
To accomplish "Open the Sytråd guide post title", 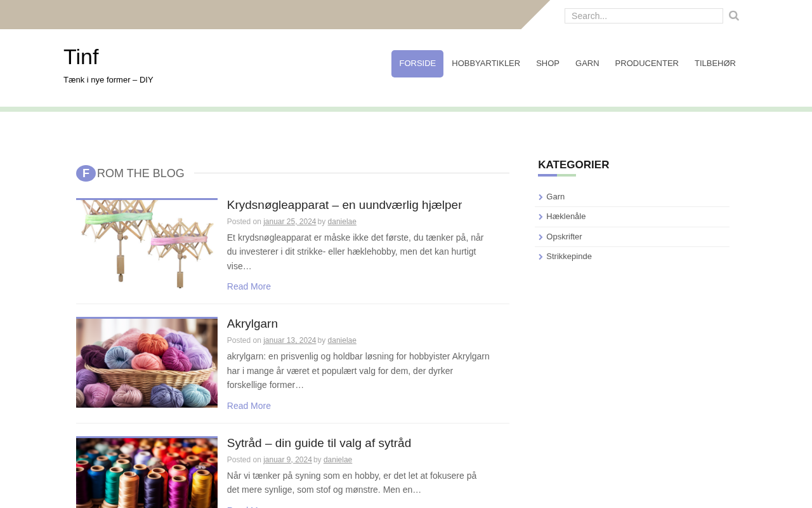I will 319,443.
